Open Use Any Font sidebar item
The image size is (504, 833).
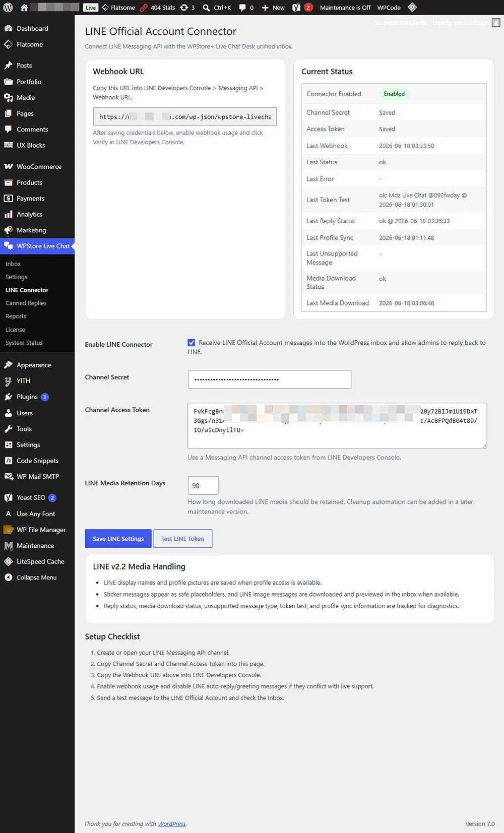point(37,514)
